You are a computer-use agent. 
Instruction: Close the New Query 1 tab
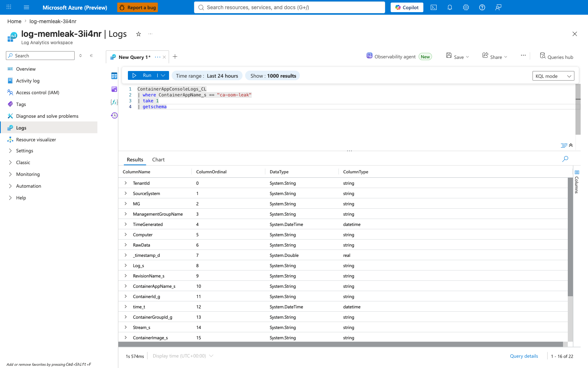click(164, 57)
